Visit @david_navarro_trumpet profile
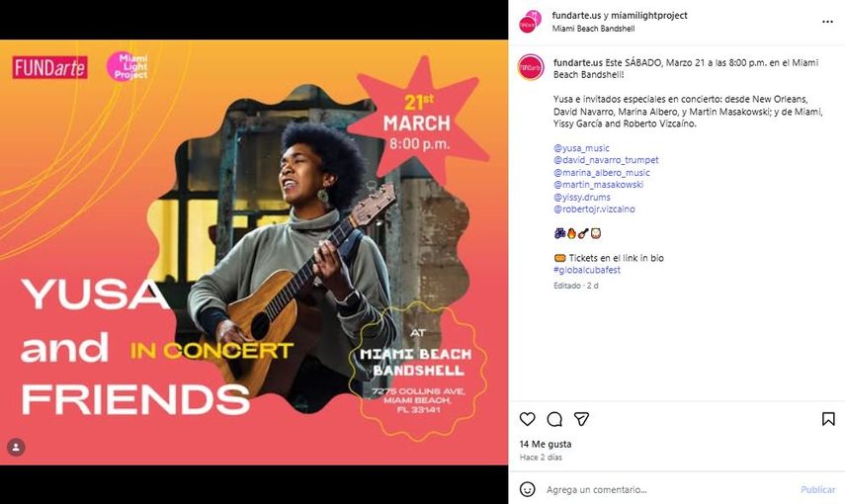 606,160
